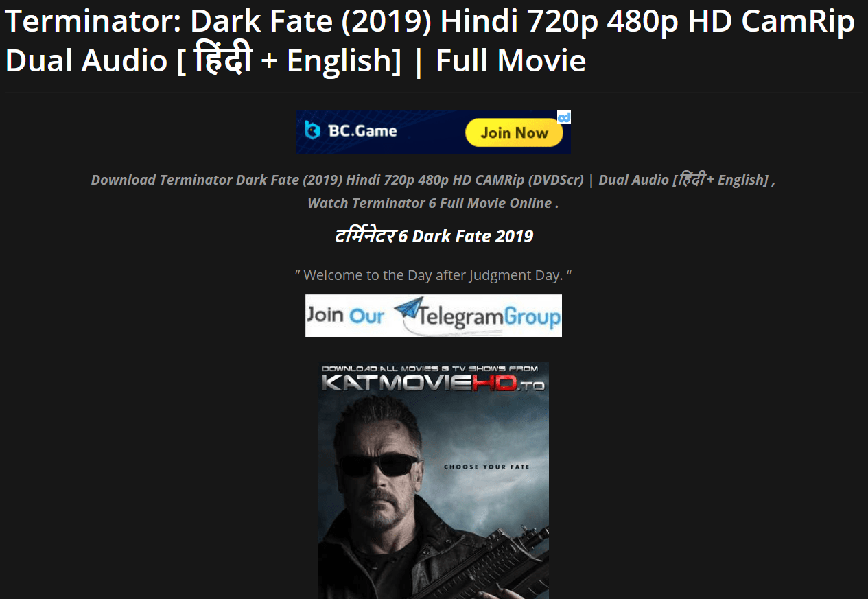Open the ad info badge on banner
This screenshot has height=599, width=868.
click(563, 118)
